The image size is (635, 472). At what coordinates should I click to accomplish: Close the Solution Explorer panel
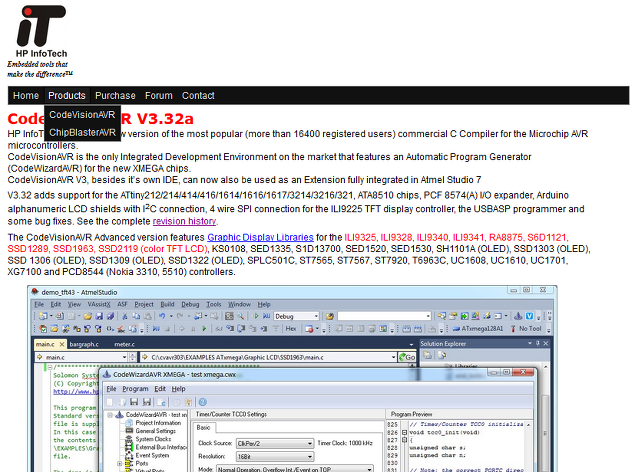pyautogui.click(x=546, y=343)
